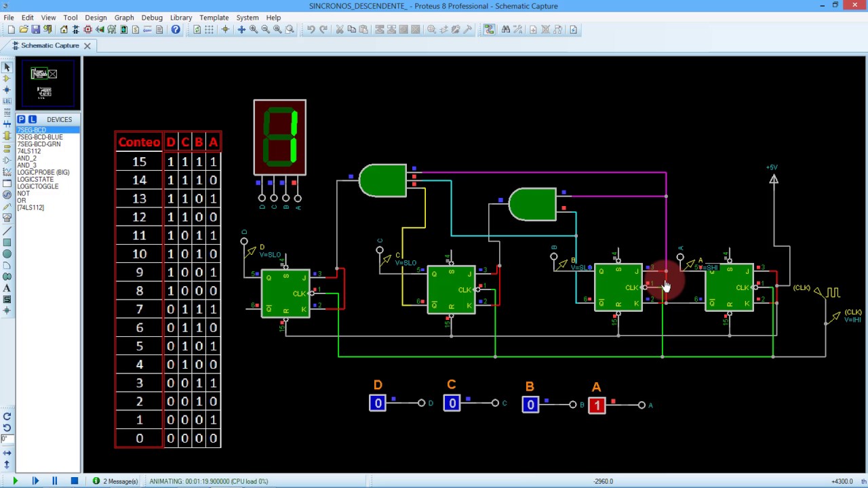
Task: Open the Library menu
Action: coord(181,18)
